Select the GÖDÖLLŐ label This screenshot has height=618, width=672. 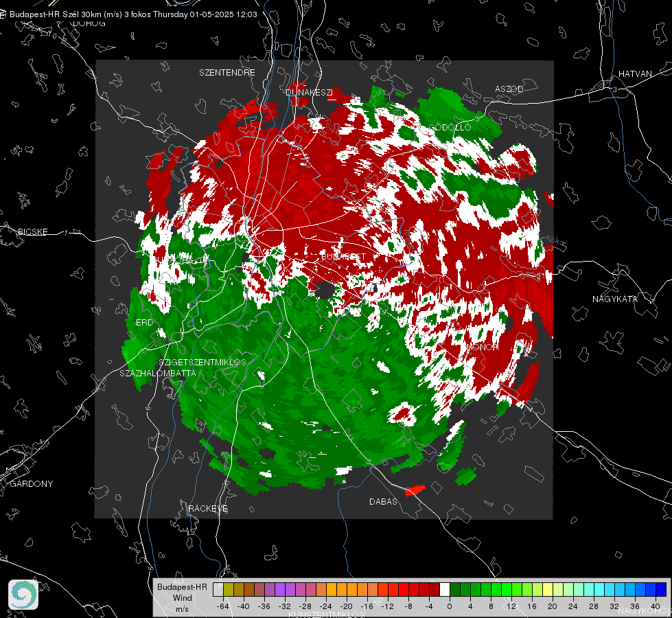coord(450,127)
